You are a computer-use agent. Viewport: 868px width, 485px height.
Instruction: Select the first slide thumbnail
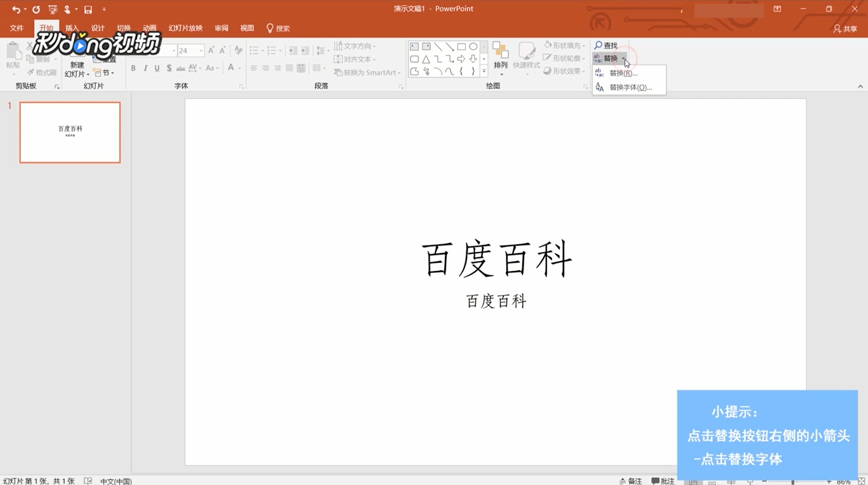click(x=70, y=132)
